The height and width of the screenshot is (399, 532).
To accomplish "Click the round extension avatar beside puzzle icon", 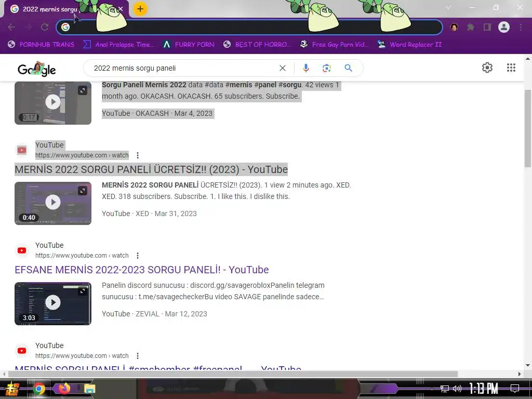I will (454, 27).
